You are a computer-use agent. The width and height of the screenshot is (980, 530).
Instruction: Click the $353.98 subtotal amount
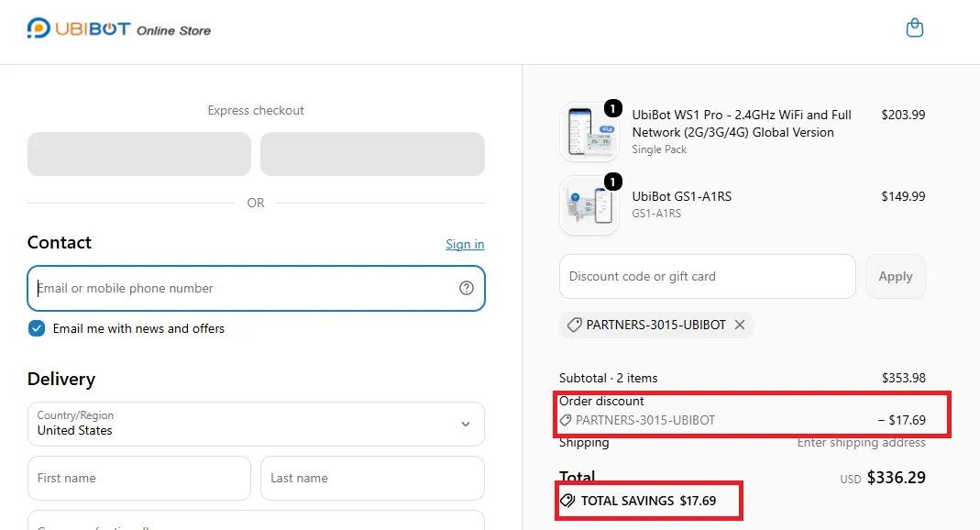(x=904, y=378)
